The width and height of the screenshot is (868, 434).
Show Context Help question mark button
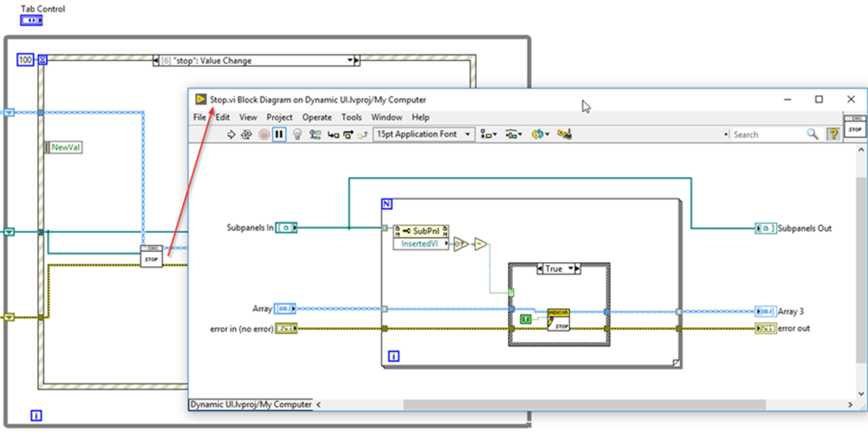tap(833, 134)
